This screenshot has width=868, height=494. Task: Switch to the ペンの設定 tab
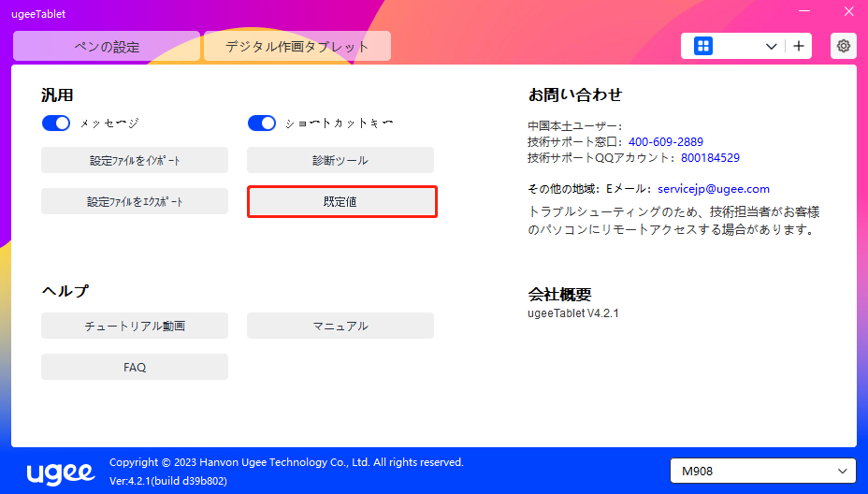107,46
